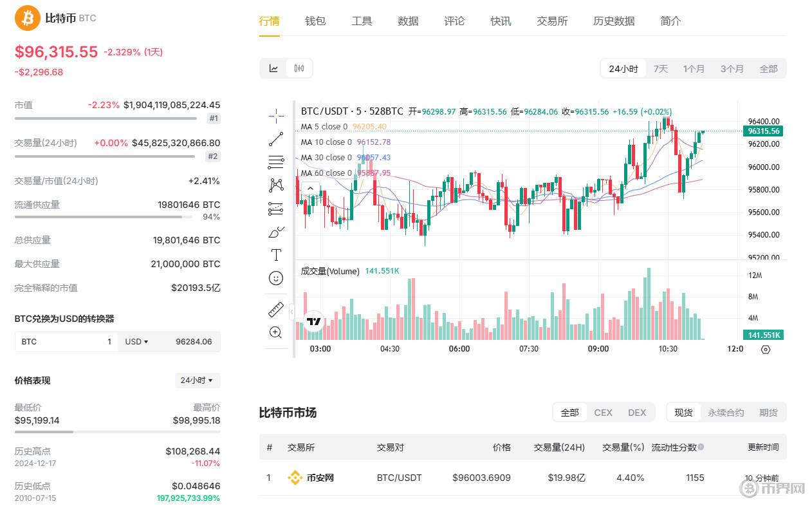Select the text annotation tool
Screen dimensions: 812x506
tap(276, 255)
